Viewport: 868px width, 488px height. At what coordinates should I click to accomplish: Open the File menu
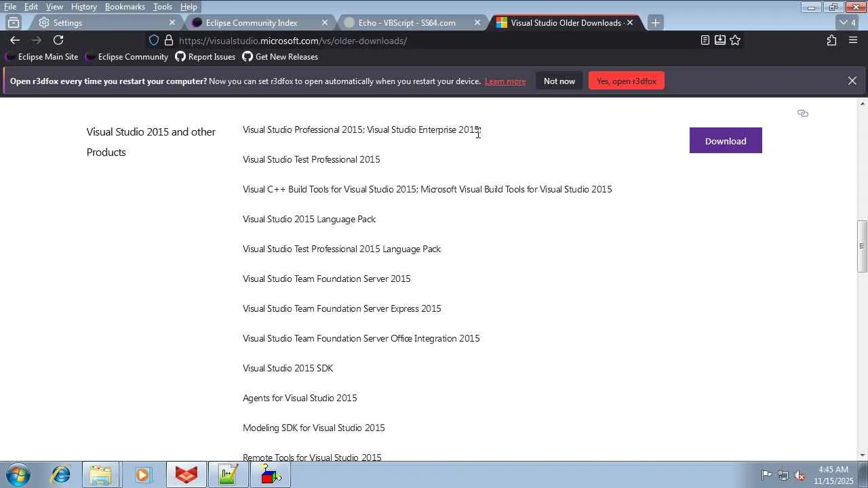coord(10,7)
